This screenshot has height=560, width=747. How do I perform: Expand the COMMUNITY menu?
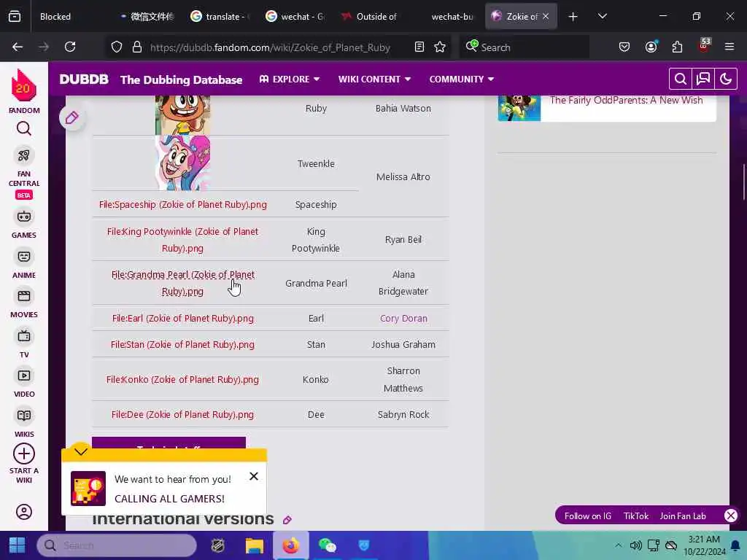tap(461, 79)
